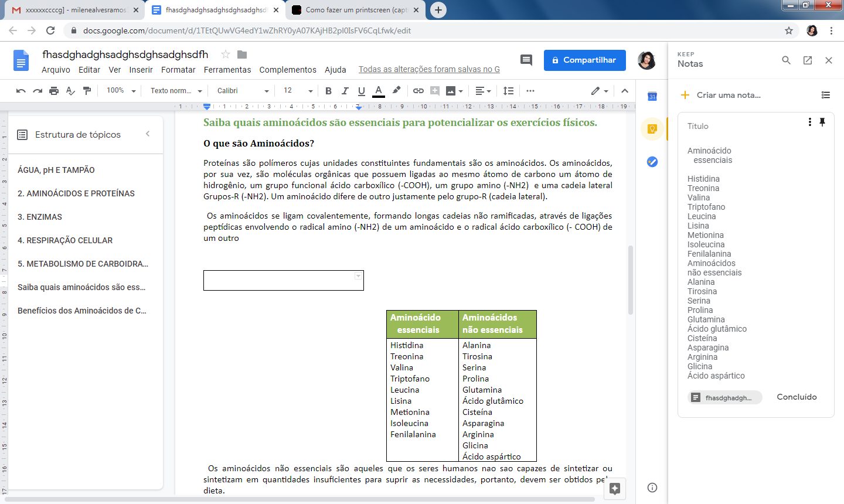Show more toolbar options
844x504 pixels.
530,91
